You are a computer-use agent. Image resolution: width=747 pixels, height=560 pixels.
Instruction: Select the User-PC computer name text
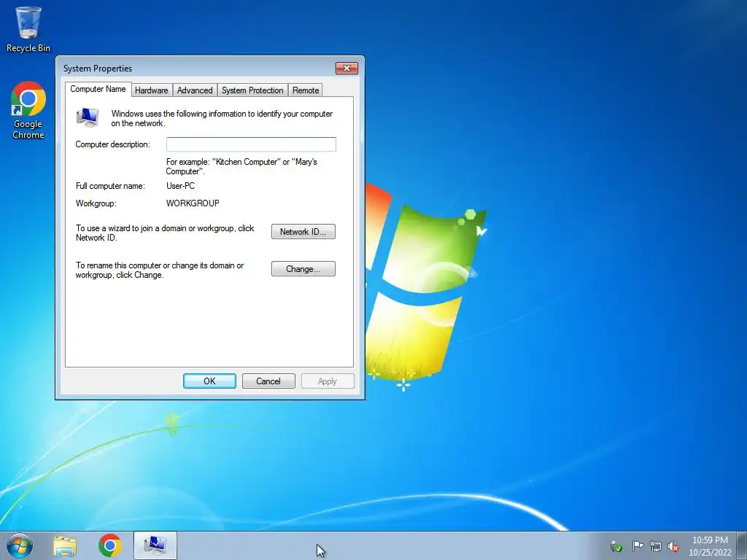click(x=181, y=186)
